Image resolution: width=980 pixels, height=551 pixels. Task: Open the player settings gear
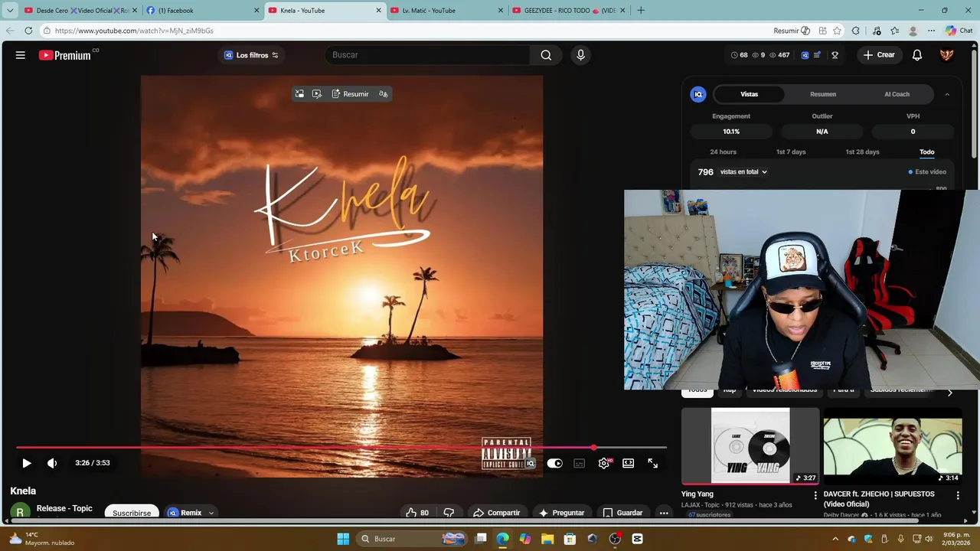coord(604,463)
